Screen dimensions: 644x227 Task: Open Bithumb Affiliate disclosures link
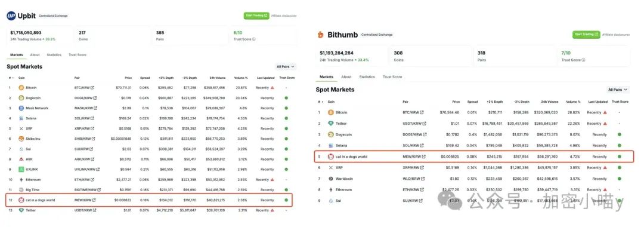pyautogui.click(x=615, y=35)
